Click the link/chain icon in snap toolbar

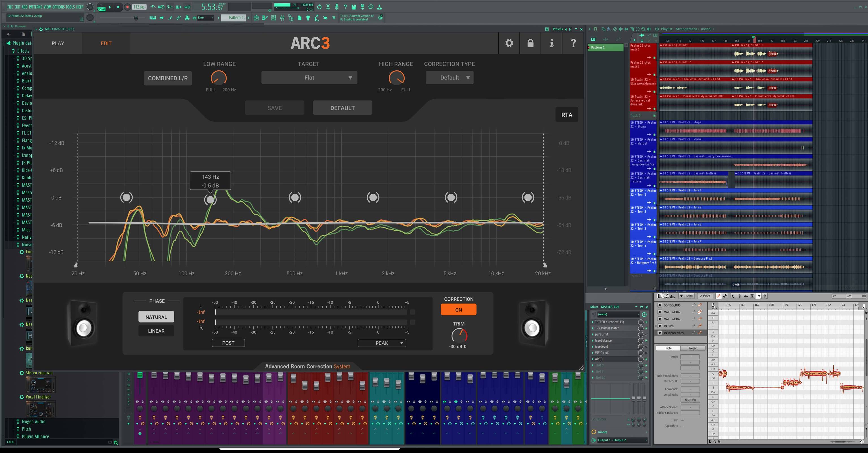pos(179,18)
